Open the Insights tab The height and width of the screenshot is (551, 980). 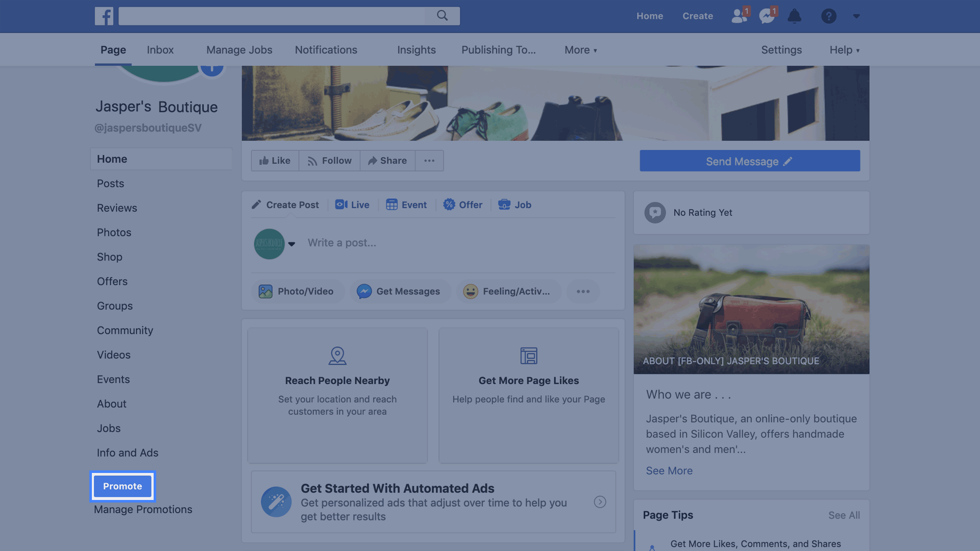tap(416, 50)
